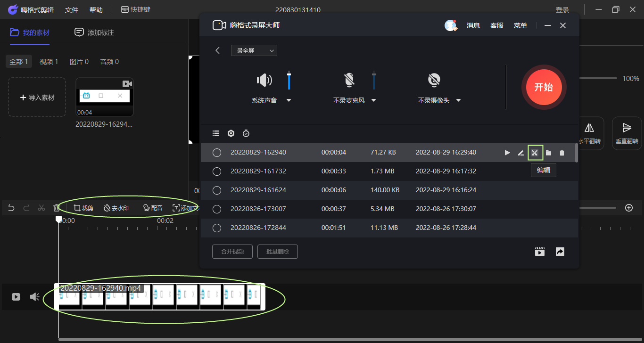
Task: Select the radio circle for 20220829-161624
Action: tap(217, 190)
